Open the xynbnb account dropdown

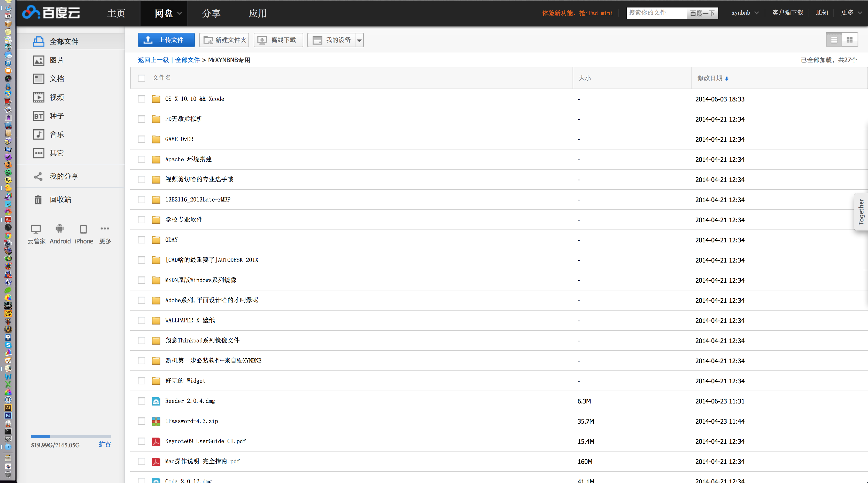[745, 13]
